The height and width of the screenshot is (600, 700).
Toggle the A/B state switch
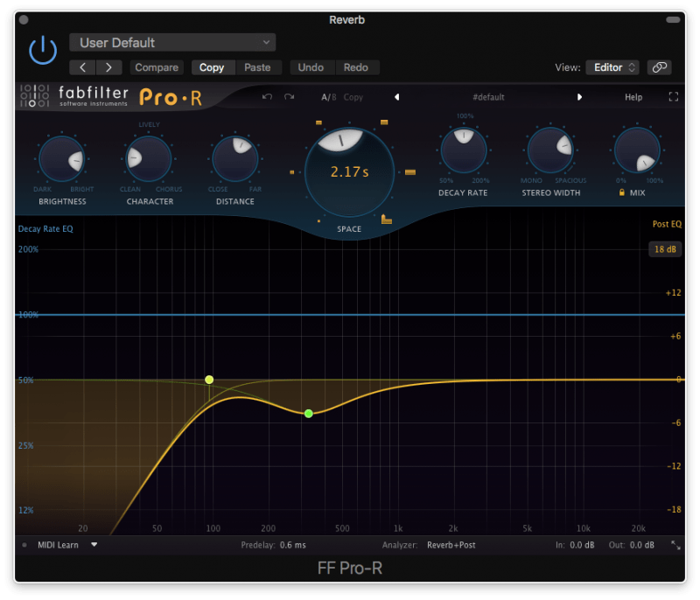329,97
